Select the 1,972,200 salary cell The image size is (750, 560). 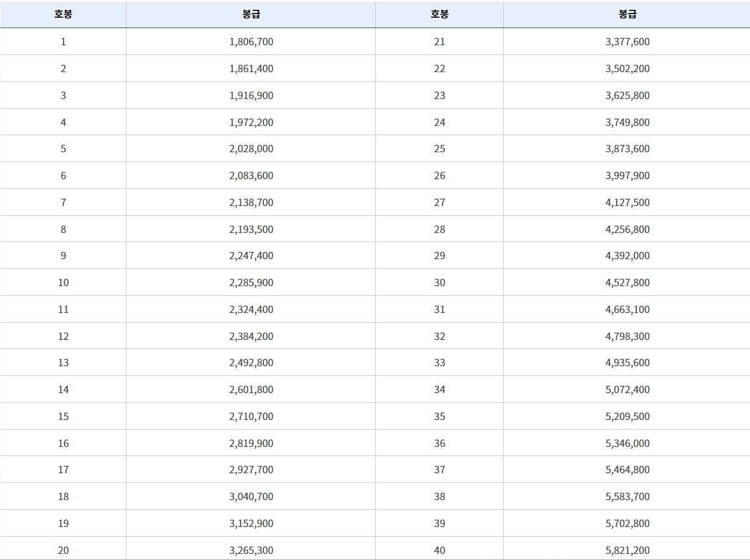click(251, 122)
